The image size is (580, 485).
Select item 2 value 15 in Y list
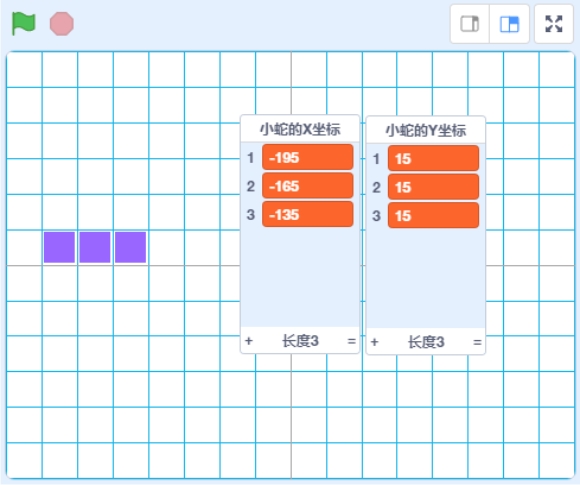pos(433,187)
